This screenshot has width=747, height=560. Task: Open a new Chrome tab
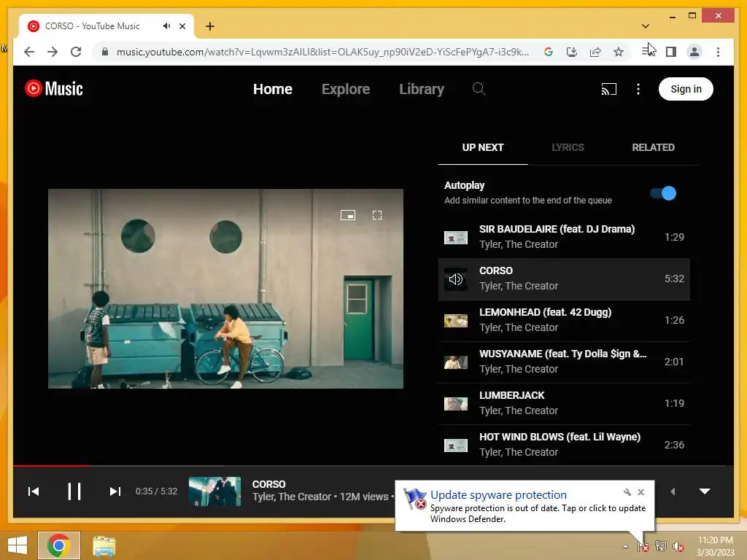pyautogui.click(x=210, y=26)
